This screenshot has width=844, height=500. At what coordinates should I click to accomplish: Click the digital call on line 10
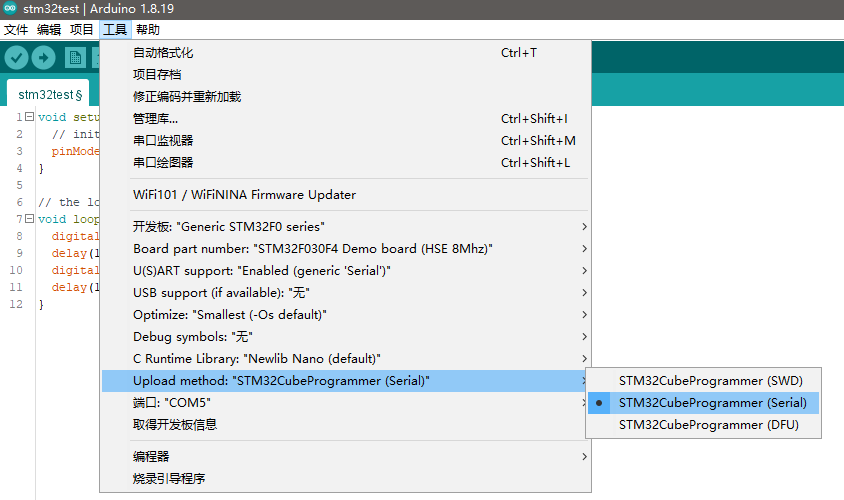[75, 270]
